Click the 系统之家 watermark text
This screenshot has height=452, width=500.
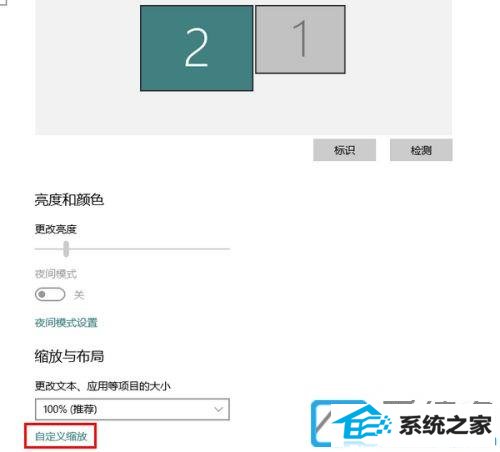click(446, 425)
